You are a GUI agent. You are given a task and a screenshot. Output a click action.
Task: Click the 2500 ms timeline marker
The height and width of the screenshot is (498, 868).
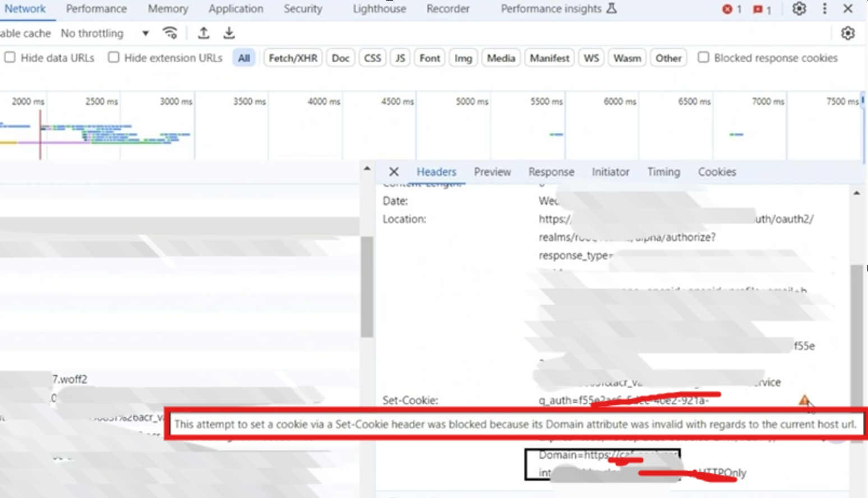pos(101,102)
